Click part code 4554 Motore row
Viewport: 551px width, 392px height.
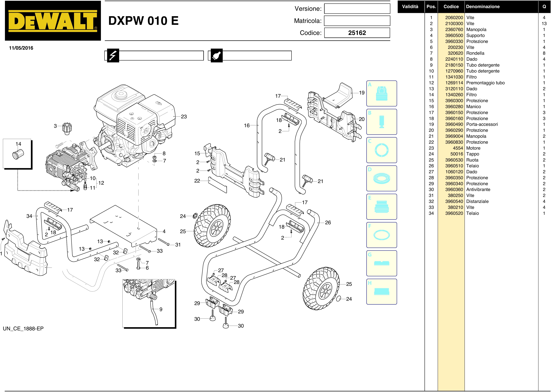pos(458,148)
